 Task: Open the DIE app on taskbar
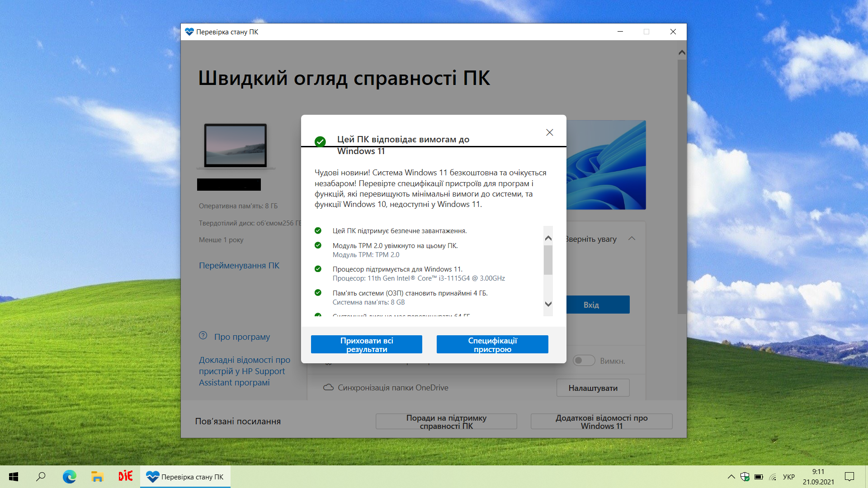[125, 476]
